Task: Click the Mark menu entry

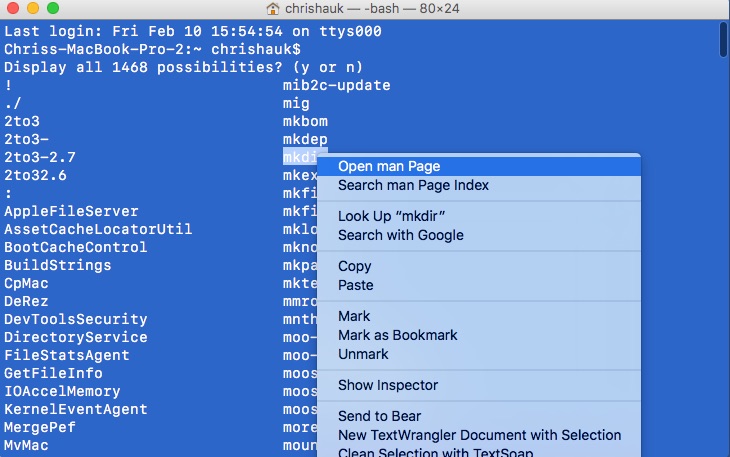Action: pos(354,316)
